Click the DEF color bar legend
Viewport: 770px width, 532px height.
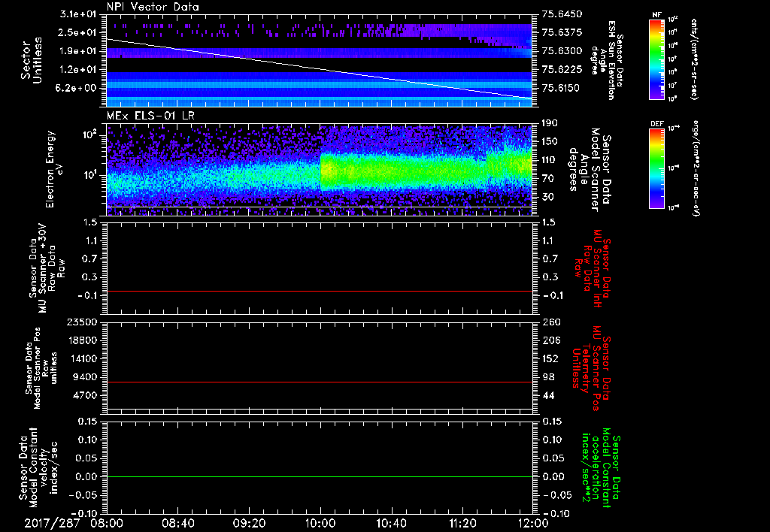[x=656, y=168]
